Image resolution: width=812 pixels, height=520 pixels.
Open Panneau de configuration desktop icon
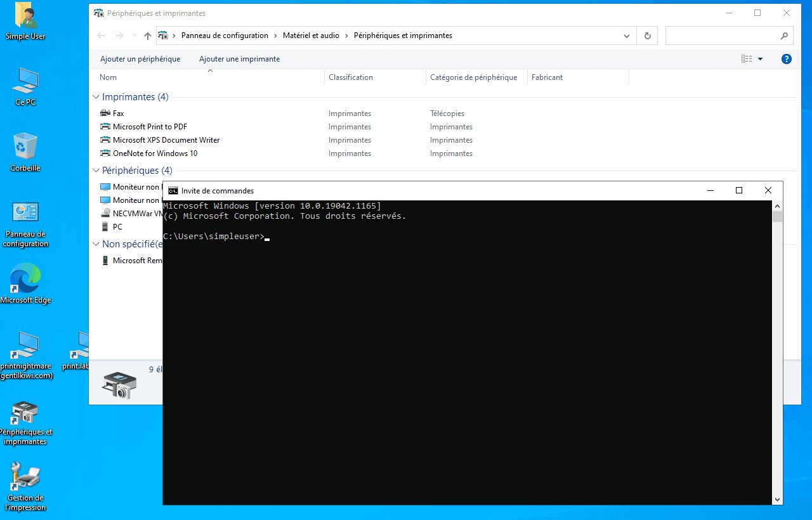pyautogui.click(x=25, y=224)
